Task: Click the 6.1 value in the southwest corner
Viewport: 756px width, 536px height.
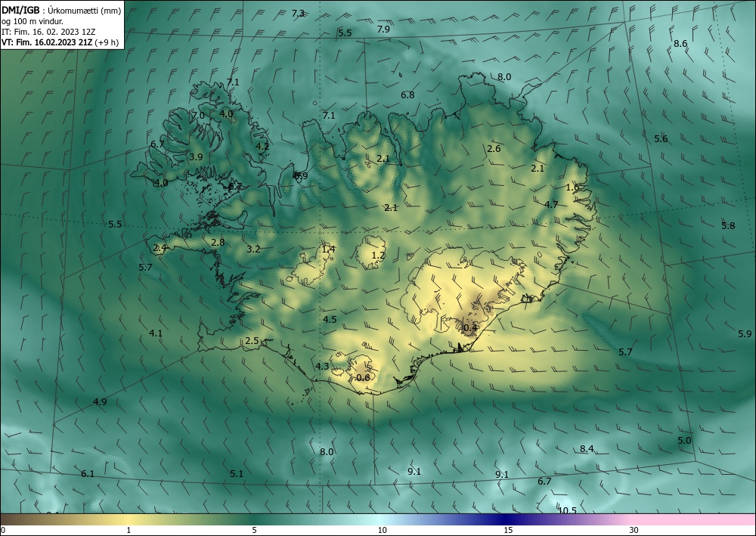Action: click(87, 474)
